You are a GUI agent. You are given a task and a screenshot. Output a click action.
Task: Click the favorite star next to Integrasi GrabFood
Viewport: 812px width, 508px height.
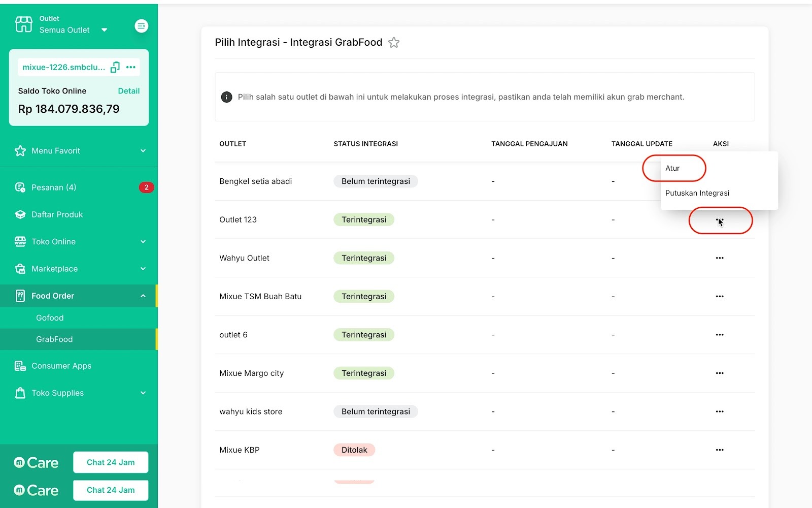click(x=394, y=43)
